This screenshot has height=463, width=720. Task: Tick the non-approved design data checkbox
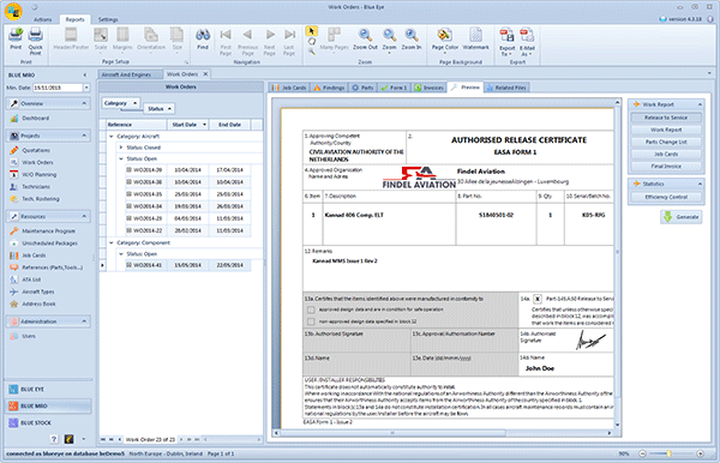[311, 322]
